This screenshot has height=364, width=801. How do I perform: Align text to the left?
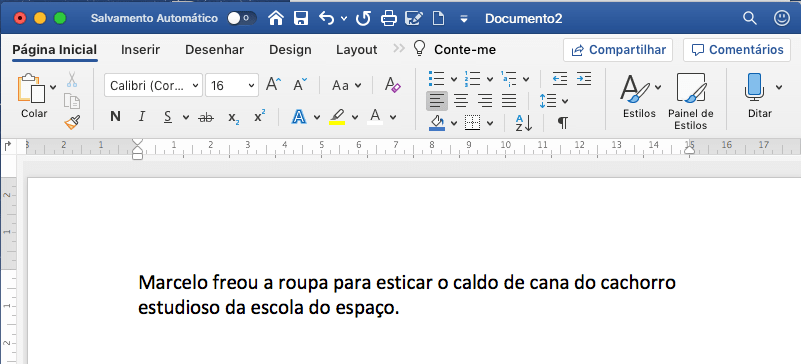click(437, 101)
